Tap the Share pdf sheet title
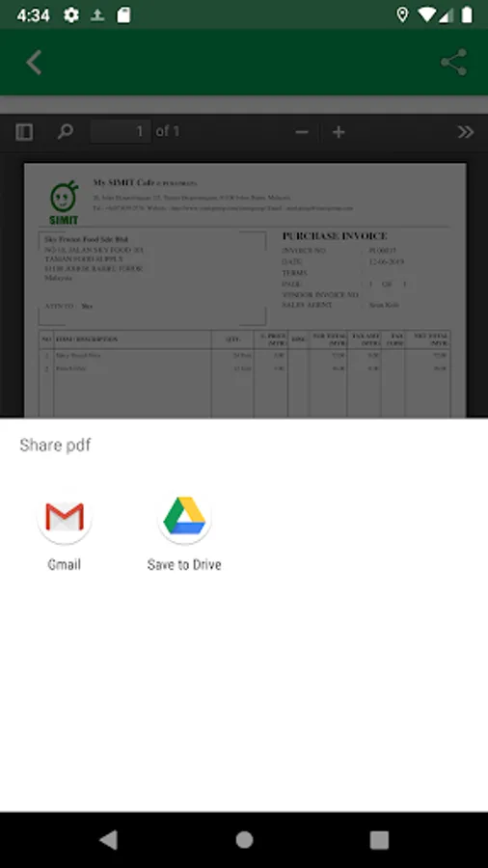Screen dimensions: 488x868 pyautogui.click(x=55, y=445)
